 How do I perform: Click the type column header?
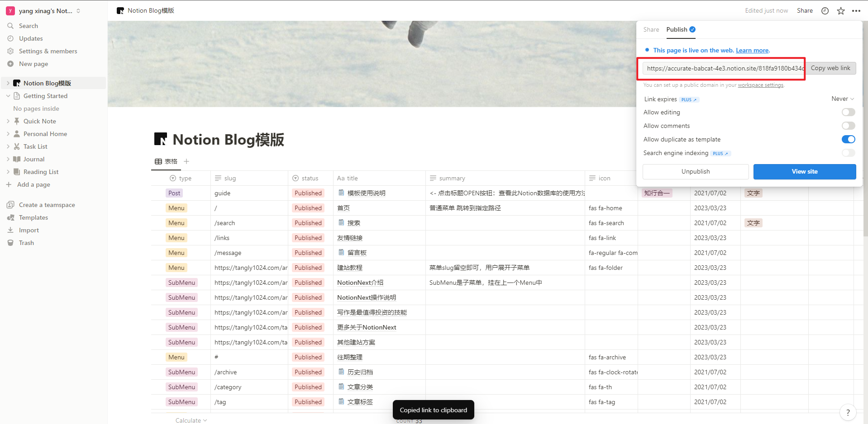[x=181, y=178]
